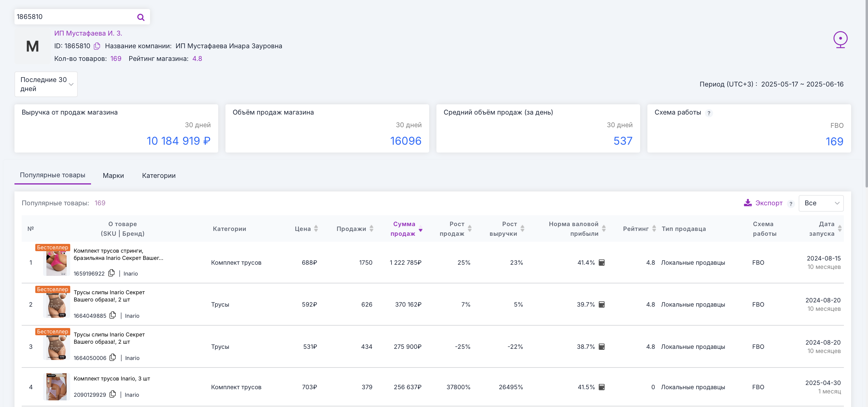This screenshot has width=868, height=407.
Task: Click the Экспорт link
Action: [769, 203]
